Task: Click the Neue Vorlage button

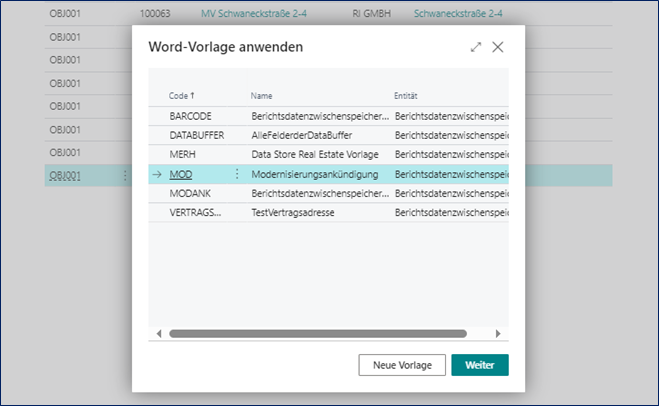Action: 402,365
